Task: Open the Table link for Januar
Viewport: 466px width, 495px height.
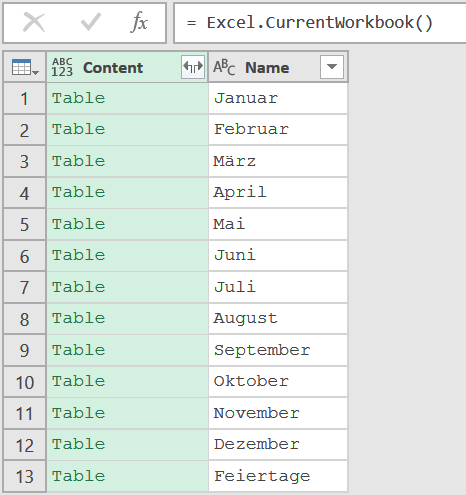Action: point(79,98)
